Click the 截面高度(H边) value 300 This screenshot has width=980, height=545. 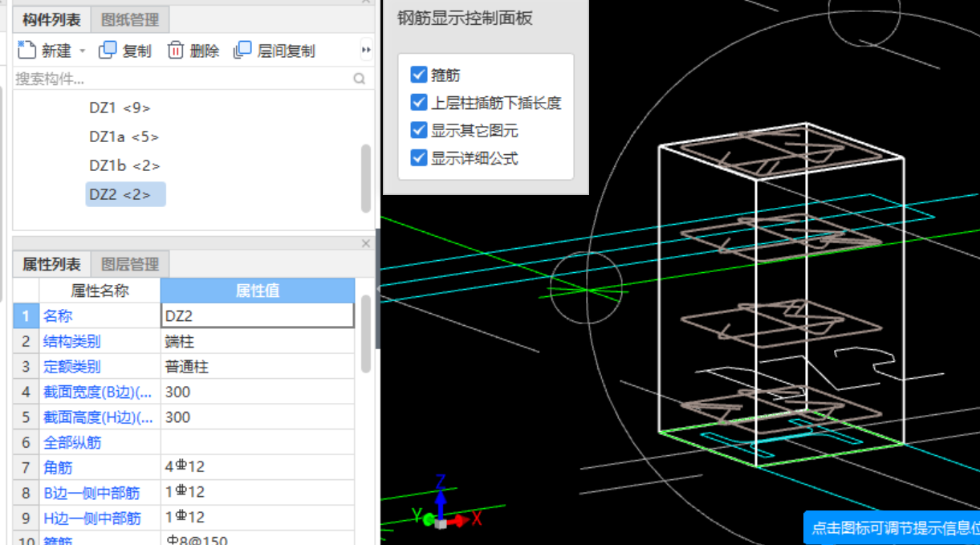click(258, 417)
